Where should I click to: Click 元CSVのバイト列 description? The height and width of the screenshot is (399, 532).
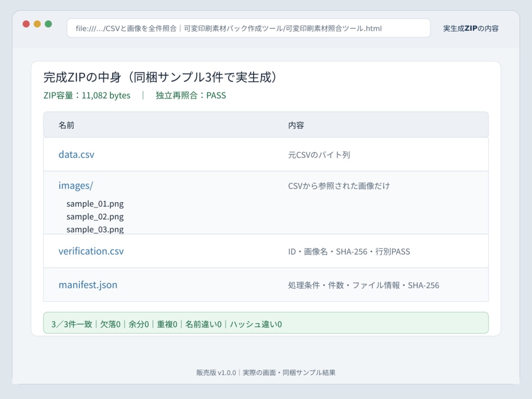(319, 155)
